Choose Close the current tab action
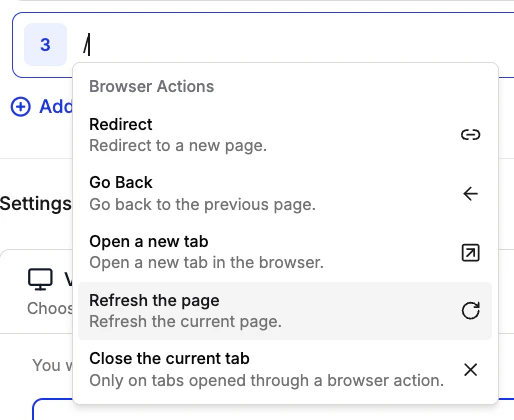The width and height of the screenshot is (514, 420). [x=285, y=370]
